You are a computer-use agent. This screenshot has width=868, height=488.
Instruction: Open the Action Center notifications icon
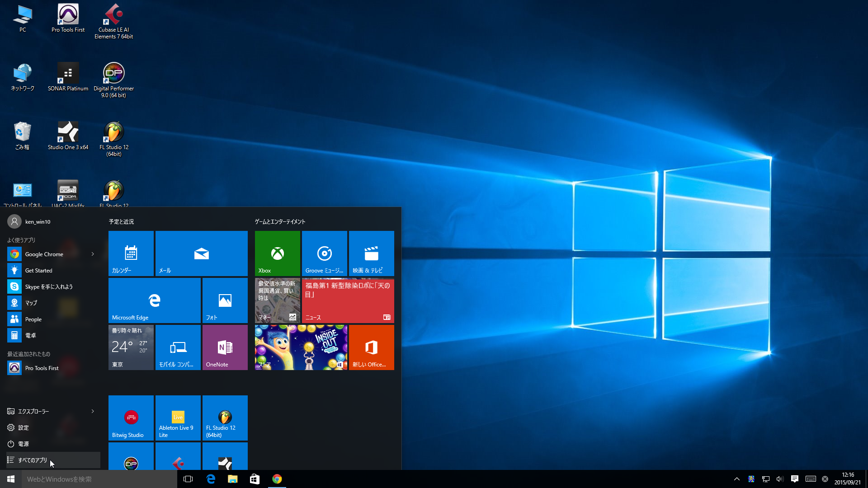coord(794,479)
